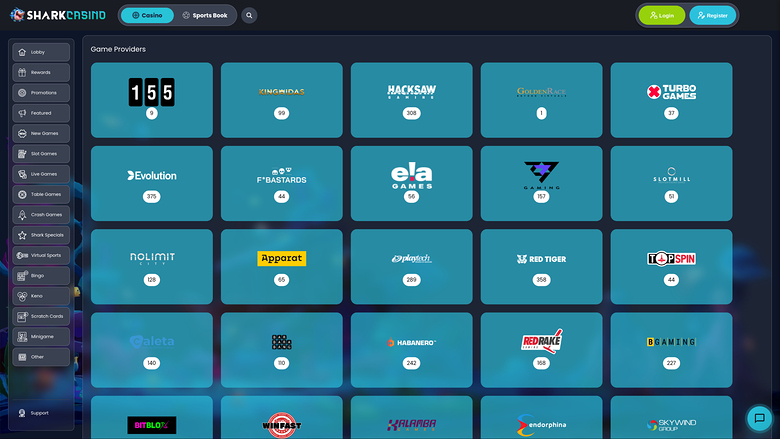Open the live chat bubble

click(x=759, y=418)
